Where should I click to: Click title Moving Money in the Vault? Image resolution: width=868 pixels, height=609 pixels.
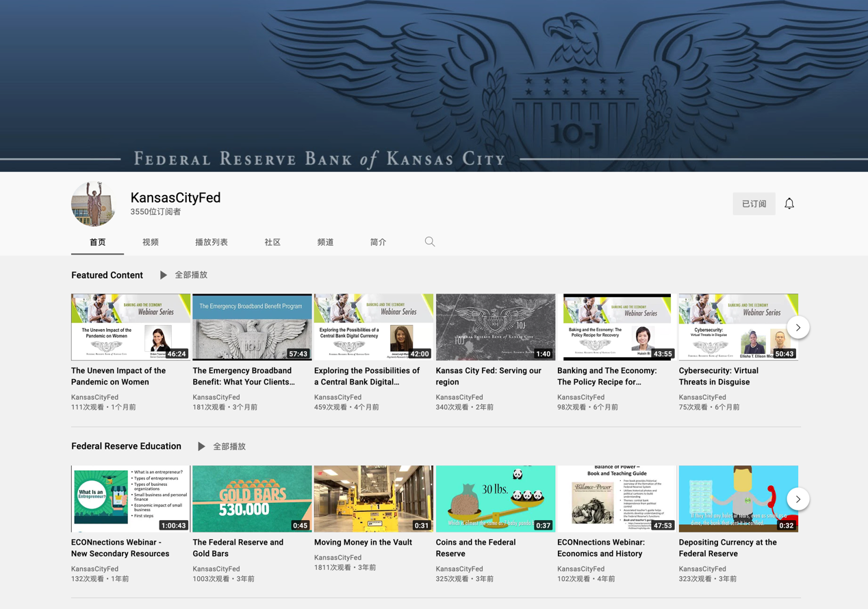point(363,542)
